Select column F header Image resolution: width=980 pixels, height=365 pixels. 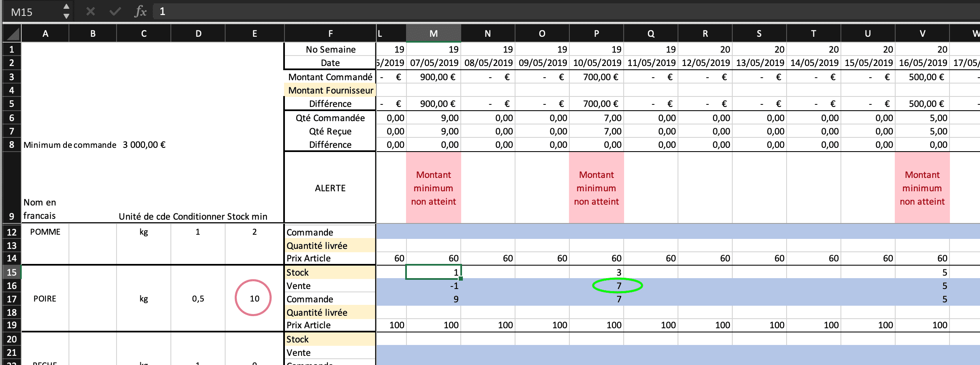[330, 34]
